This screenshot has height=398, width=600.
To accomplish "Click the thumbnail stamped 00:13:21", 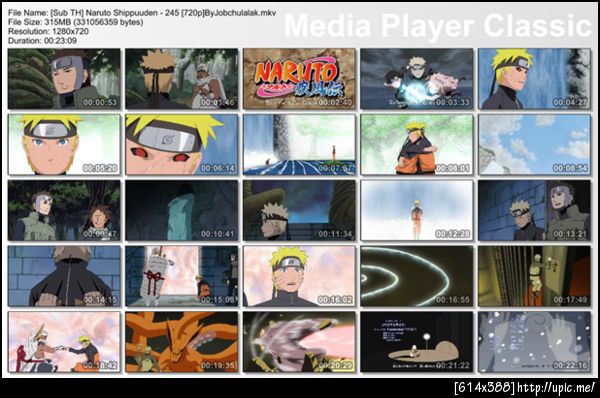I will click(x=534, y=210).
